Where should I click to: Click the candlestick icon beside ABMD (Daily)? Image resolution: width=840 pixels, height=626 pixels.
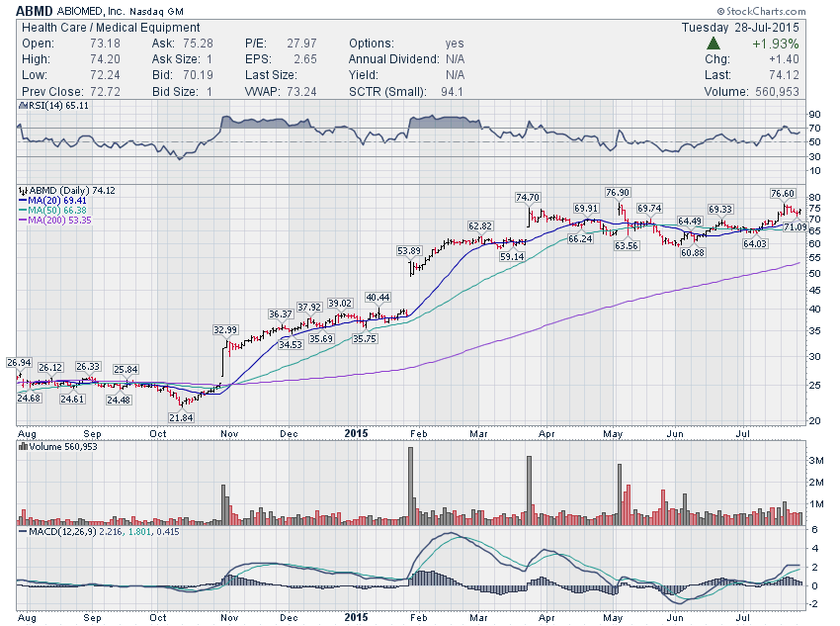23,191
